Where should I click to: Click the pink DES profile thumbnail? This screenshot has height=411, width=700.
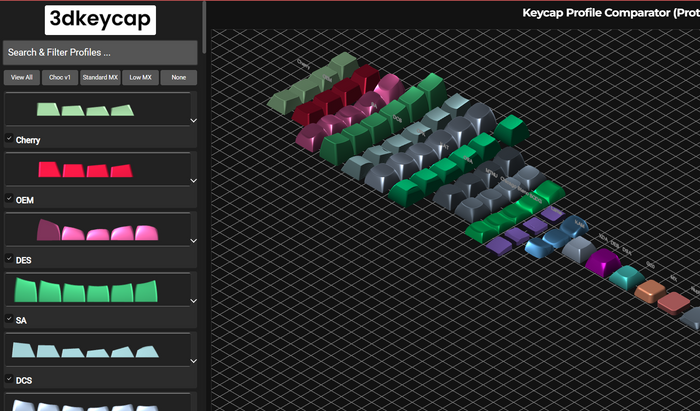coord(97,230)
